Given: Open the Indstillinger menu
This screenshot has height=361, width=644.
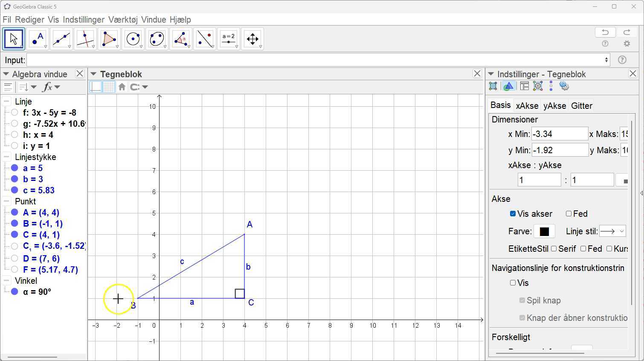Looking at the screenshot, I should pyautogui.click(x=84, y=20).
